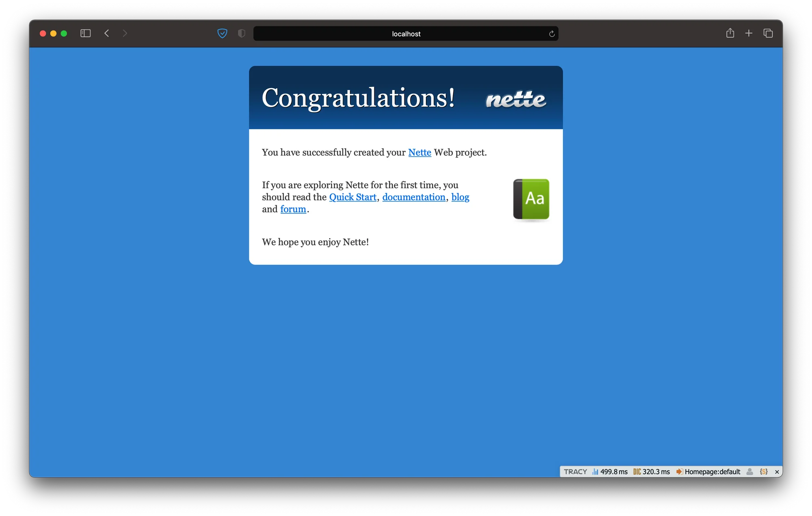Open the Quick Start link

coord(352,197)
